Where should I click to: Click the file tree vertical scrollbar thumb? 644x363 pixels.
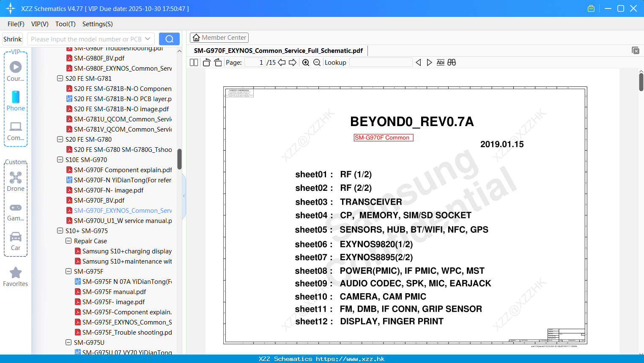tap(179, 159)
